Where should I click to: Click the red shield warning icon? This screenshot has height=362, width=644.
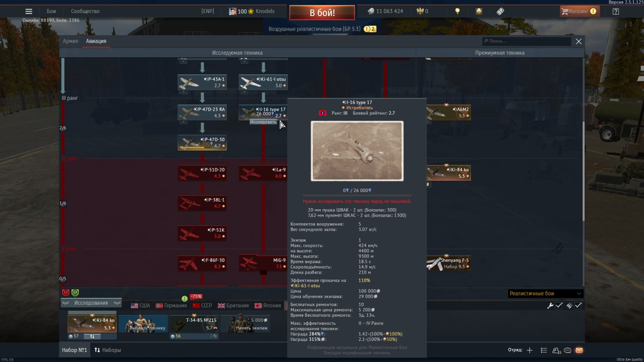click(x=65, y=293)
